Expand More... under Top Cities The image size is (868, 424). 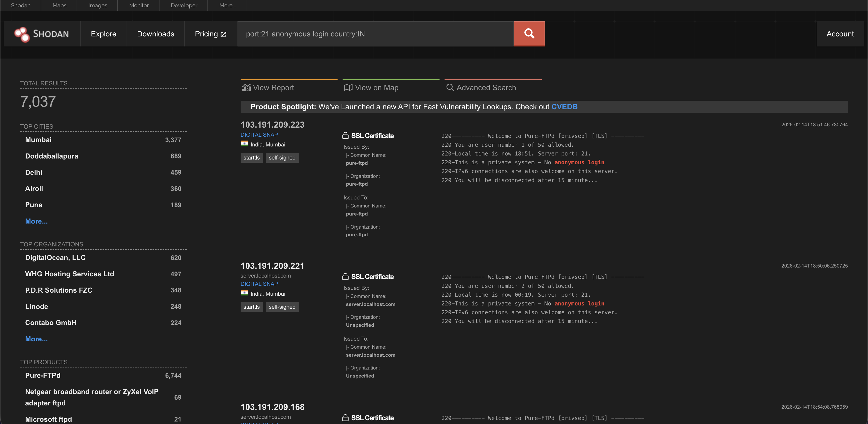click(x=36, y=221)
